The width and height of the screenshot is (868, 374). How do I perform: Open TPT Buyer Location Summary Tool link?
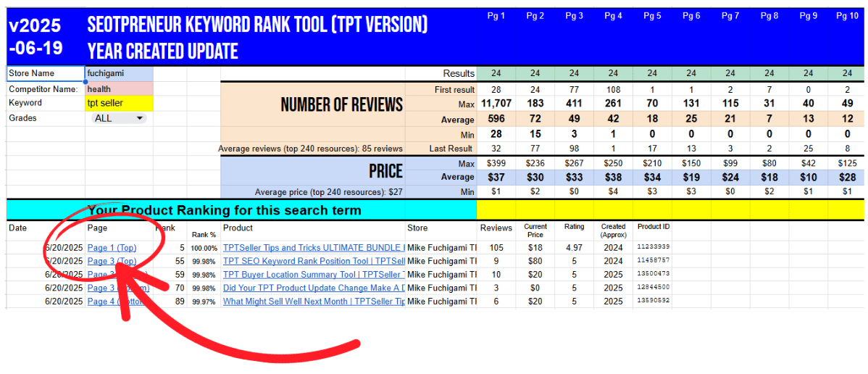[x=313, y=275]
